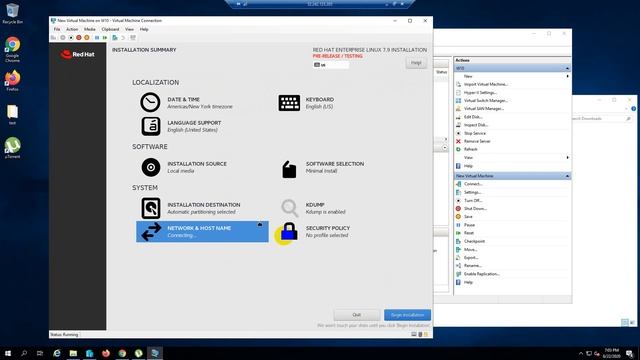The width and height of the screenshot is (640, 360).
Task: Click Connect action for New Virtual Machine
Action: [x=473, y=184]
